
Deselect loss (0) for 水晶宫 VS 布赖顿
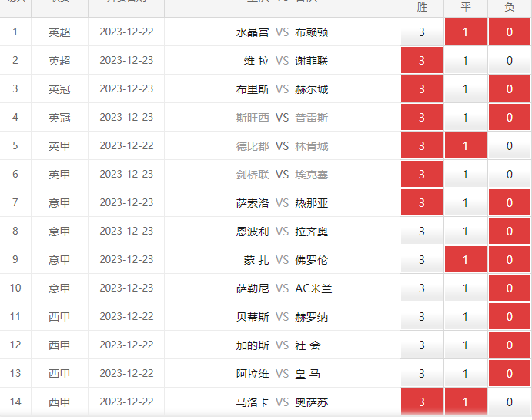[509, 32]
